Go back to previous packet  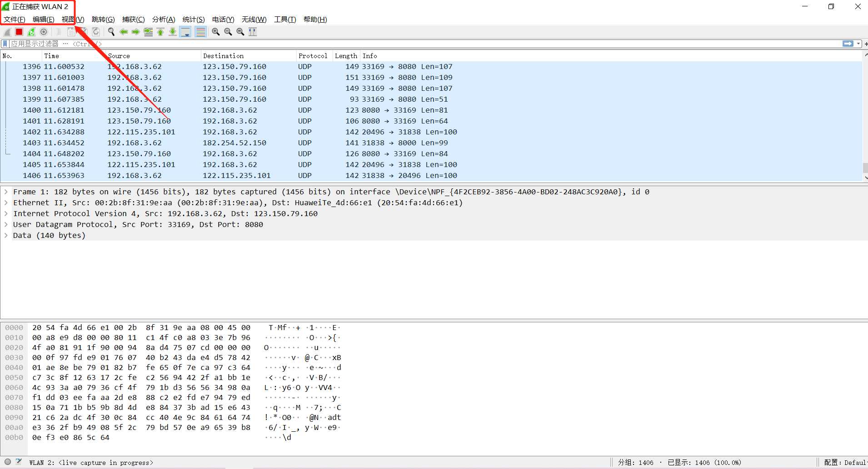coord(124,32)
